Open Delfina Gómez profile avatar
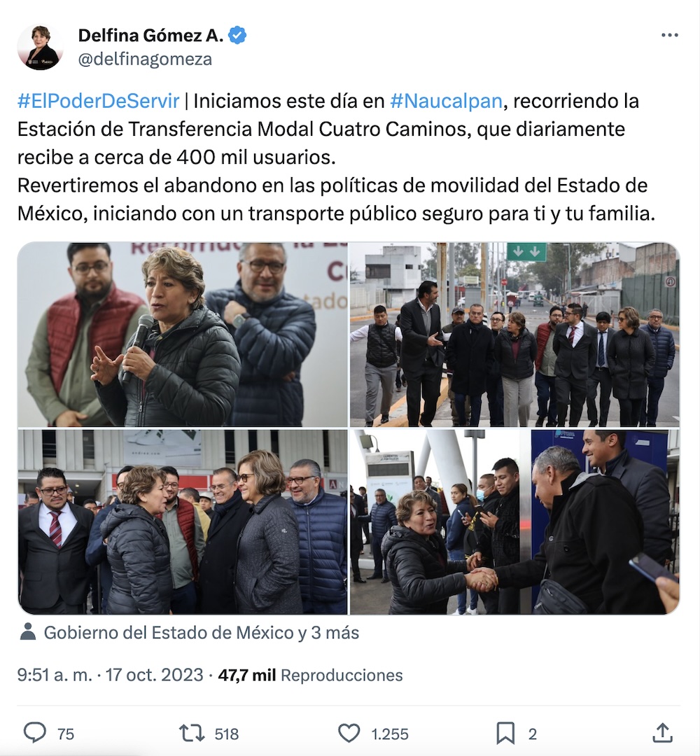The height and width of the screenshot is (756, 700). pos(41,48)
